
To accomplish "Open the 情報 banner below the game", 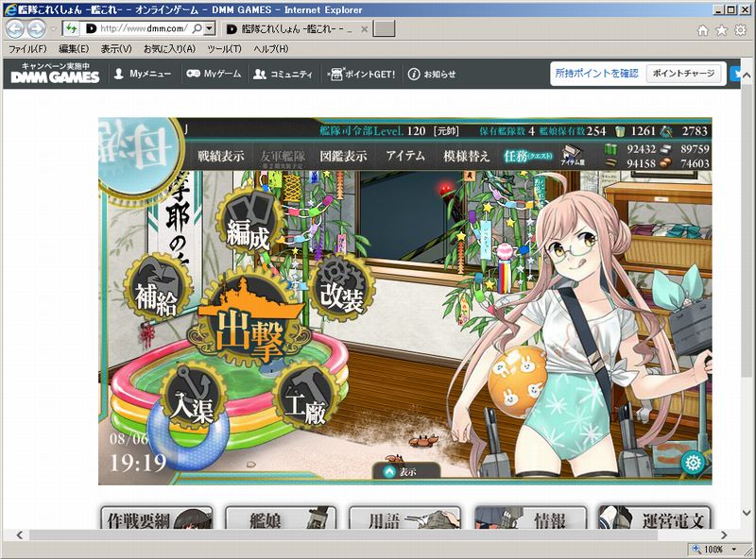I will (x=530, y=517).
